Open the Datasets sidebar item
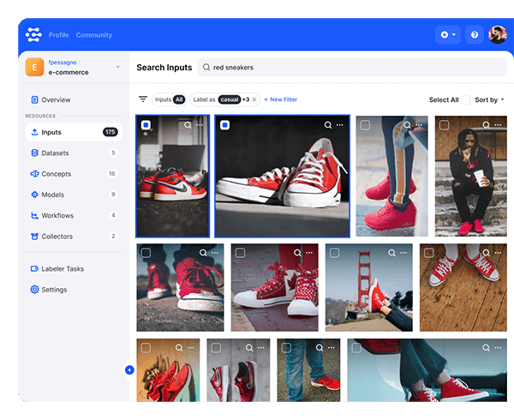 tap(55, 153)
